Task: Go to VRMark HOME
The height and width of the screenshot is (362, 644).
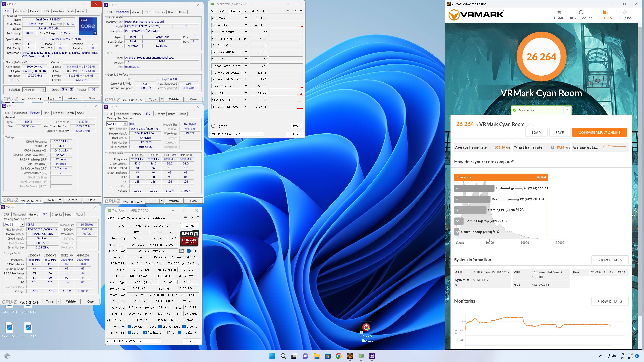Action: 559,15
